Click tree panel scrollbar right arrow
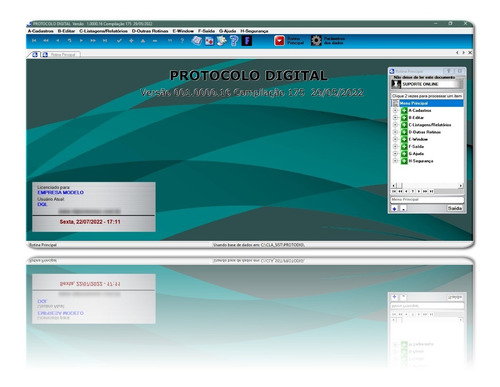Screen dimensions: 500x387 pyautogui.click(x=461, y=185)
